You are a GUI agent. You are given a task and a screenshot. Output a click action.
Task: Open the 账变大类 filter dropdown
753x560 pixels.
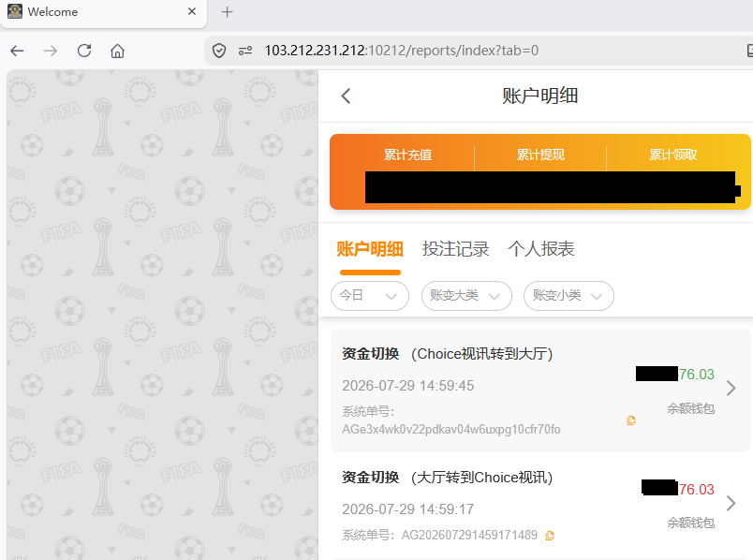point(466,295)
